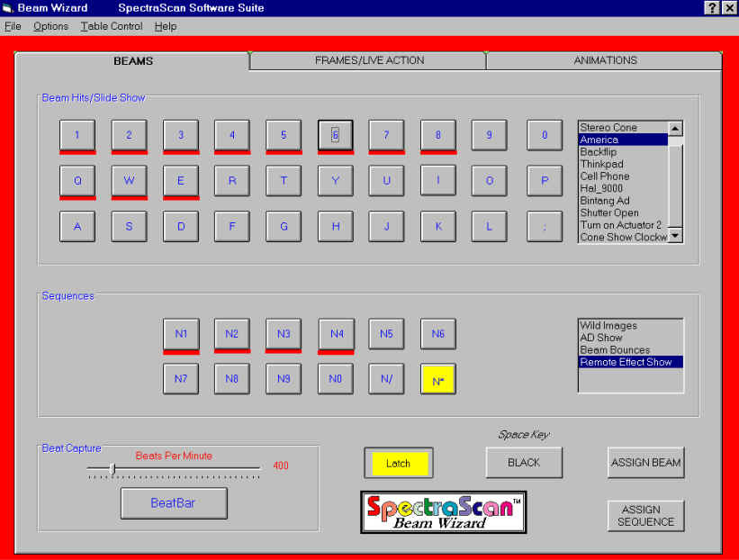Screen dimensions: 739x560
Task: Start sequence N1
Action: (x=181, y=334)
